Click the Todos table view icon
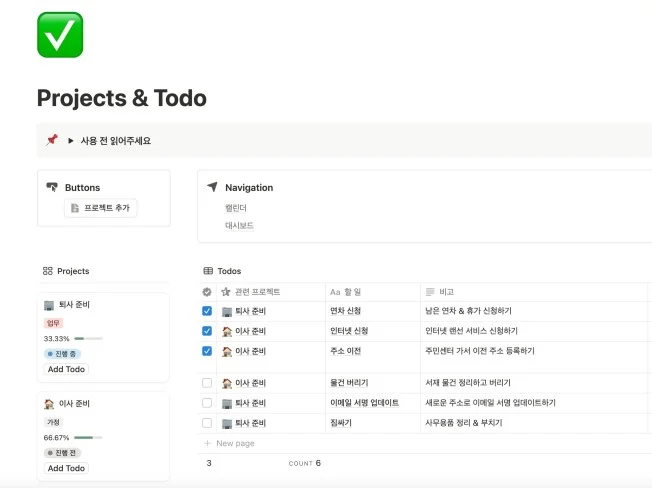 coord(208,271)
